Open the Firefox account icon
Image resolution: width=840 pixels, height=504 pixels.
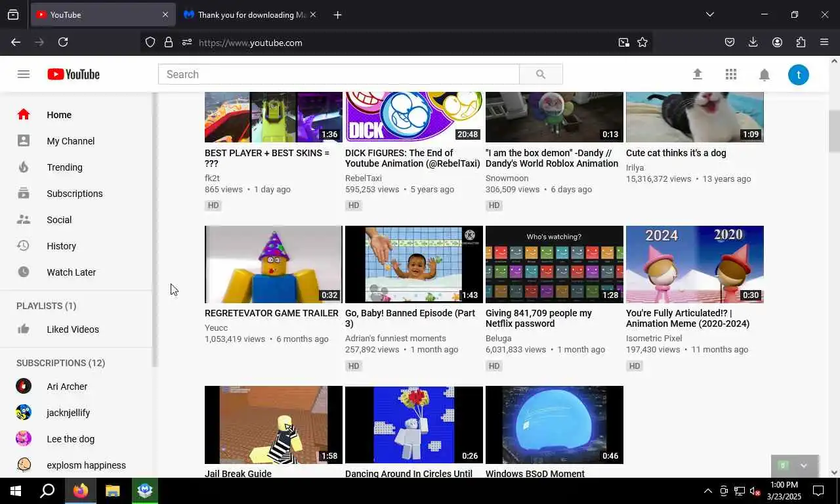pyautogui.click(x=777, y=42)
